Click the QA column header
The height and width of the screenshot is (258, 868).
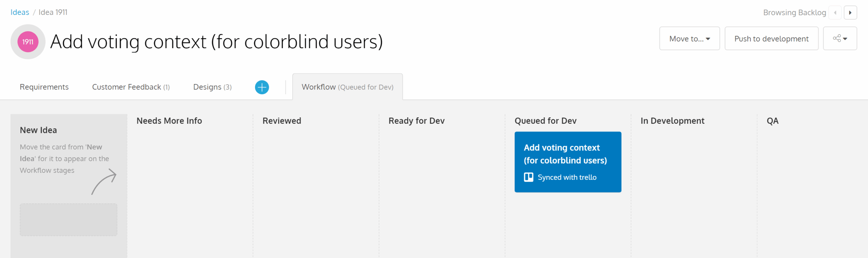[772, 121]
